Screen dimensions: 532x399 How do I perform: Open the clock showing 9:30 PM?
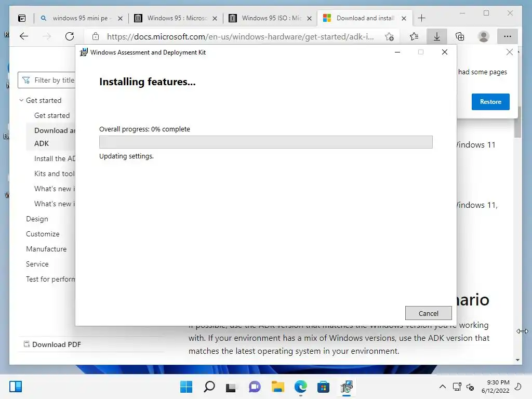coord(495,387)
